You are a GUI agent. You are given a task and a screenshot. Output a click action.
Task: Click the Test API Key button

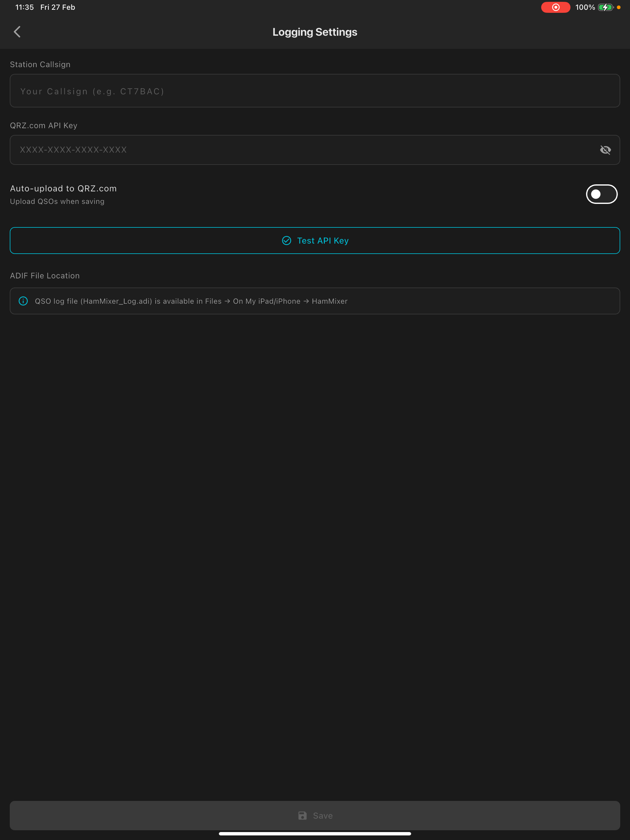[315, 241]
